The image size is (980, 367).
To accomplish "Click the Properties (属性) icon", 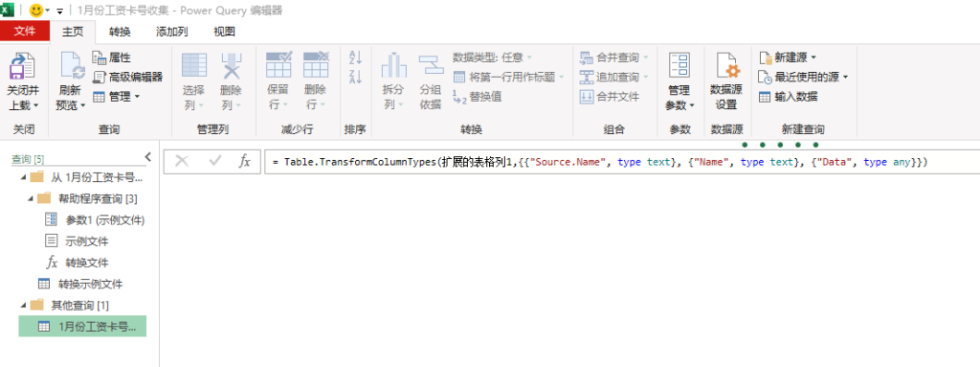I will [100, 58].
